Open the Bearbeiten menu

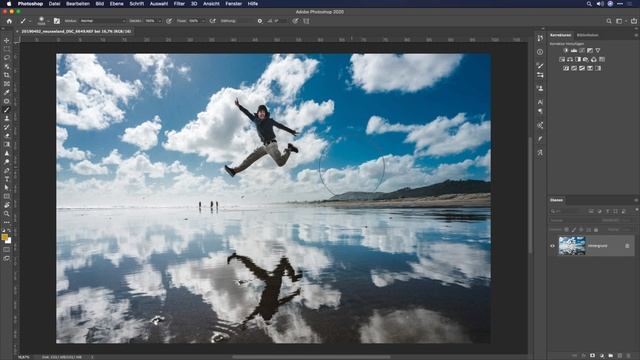coord(78,4)
